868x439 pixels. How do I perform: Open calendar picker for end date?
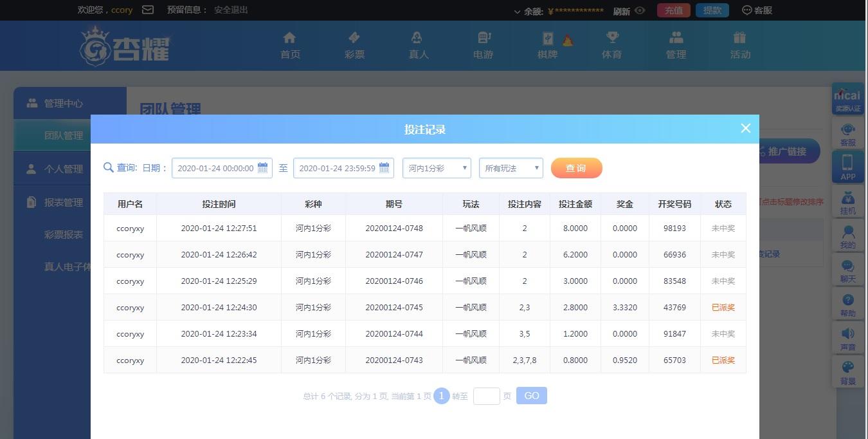pyautogui.click(x=384, y=168)
